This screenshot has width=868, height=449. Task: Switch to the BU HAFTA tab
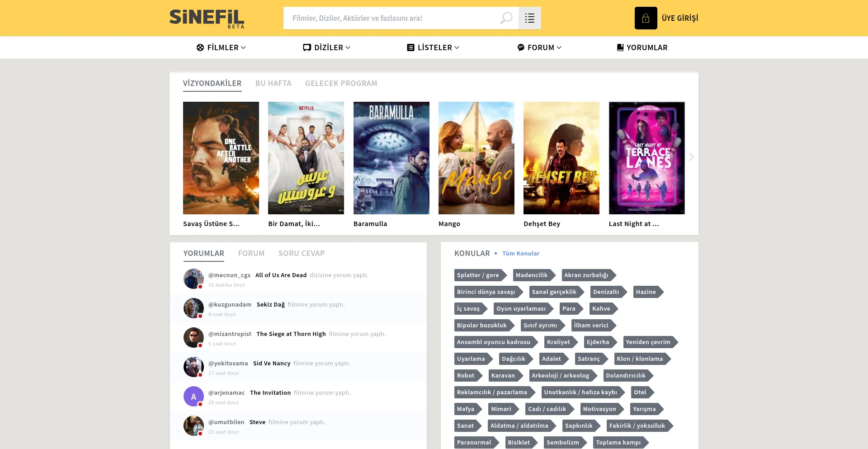[273, 83]
